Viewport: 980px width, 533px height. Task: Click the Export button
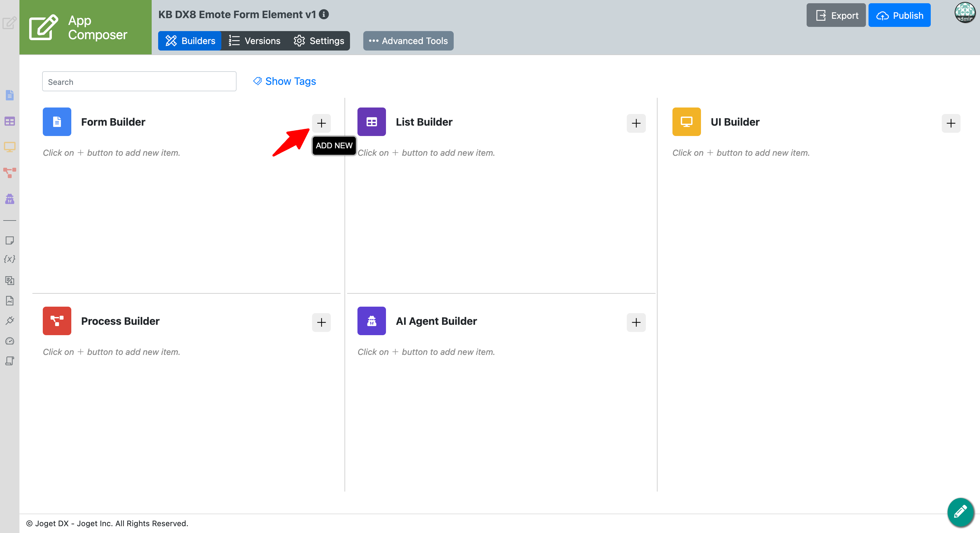(x=836, y=15)
